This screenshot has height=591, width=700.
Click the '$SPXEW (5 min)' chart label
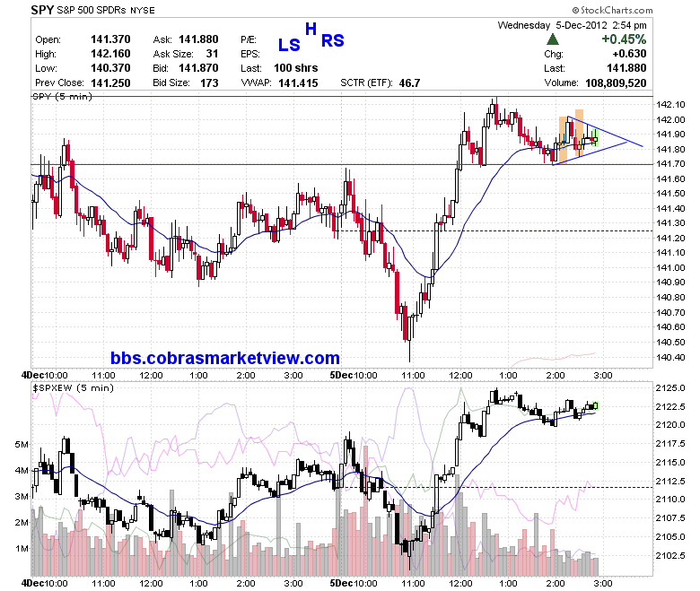[x=74, y=388]
